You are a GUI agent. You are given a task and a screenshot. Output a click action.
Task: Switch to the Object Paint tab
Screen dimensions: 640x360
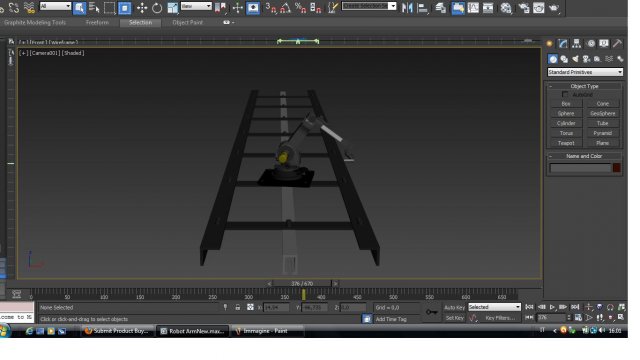click(187, 22)
